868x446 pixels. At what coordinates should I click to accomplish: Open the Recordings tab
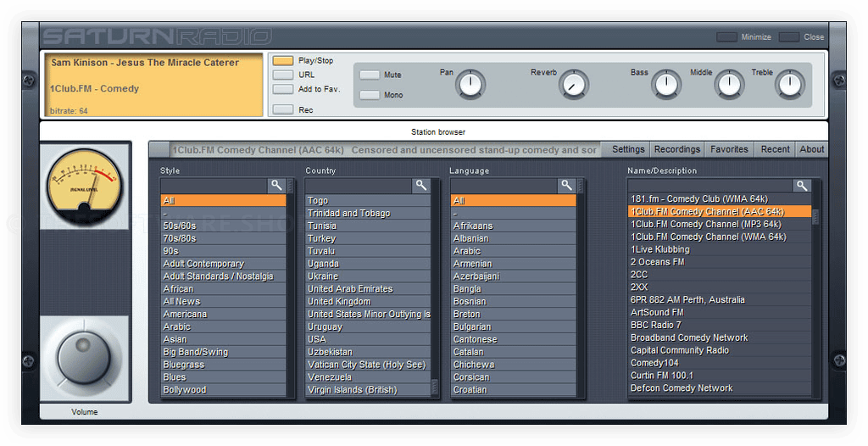(677, 149)
